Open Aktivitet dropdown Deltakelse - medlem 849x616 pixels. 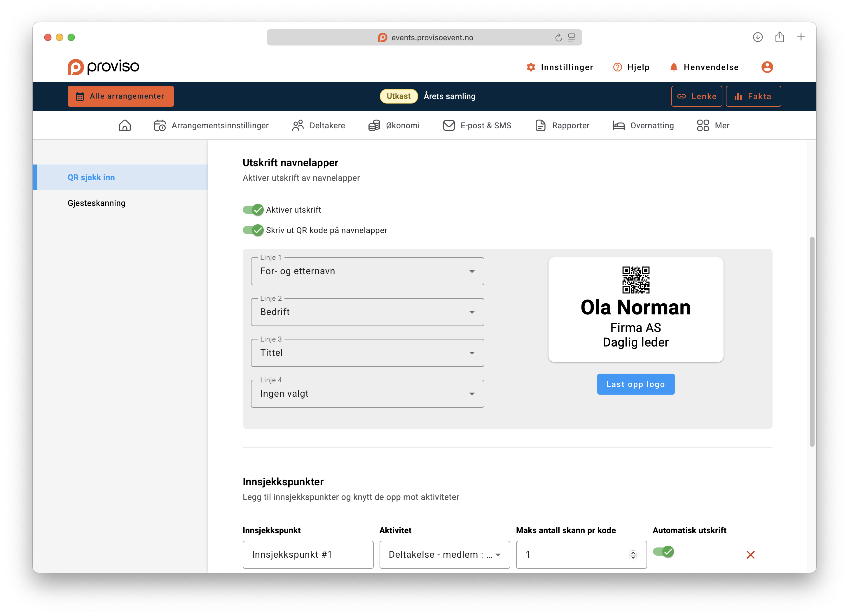(445, 555)
